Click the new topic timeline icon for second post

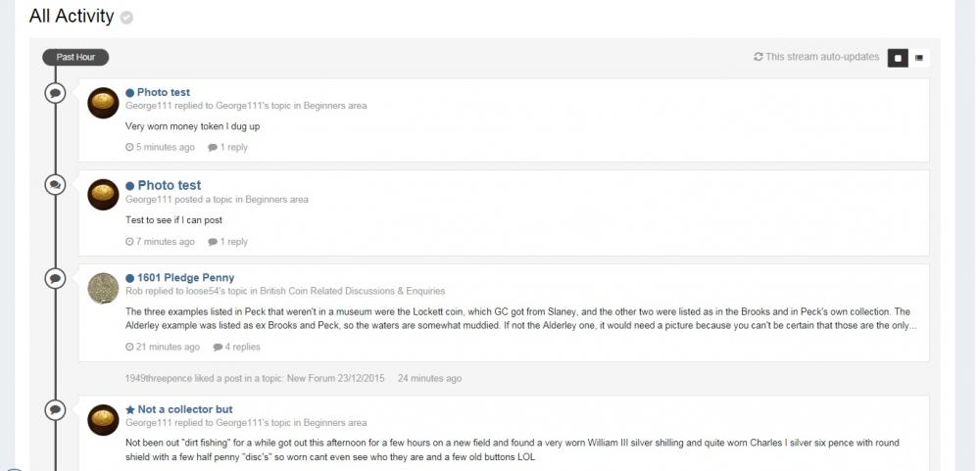click(56, 184)
